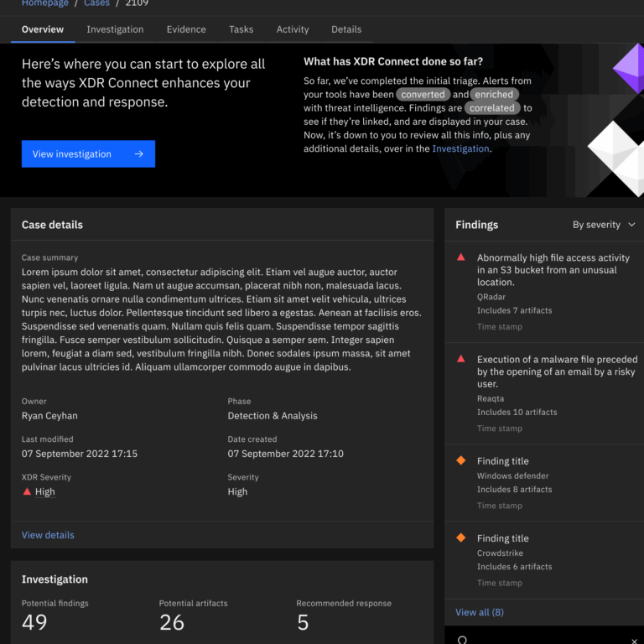The width and height of the screenshot is (644, 644).
Task: Click the red triangle icon on Reaqta finding
Action: [461, 359]
